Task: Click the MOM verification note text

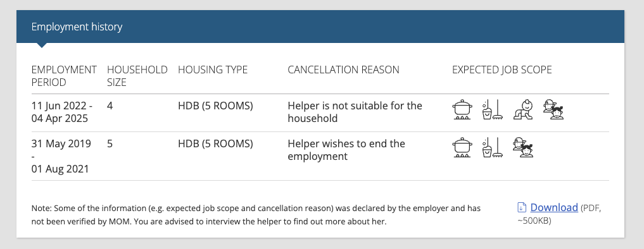Action: [x=256, y=215]
